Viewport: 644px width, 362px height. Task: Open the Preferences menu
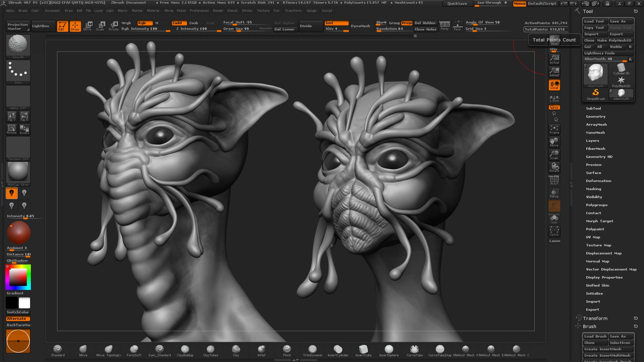tap(199, 11)
